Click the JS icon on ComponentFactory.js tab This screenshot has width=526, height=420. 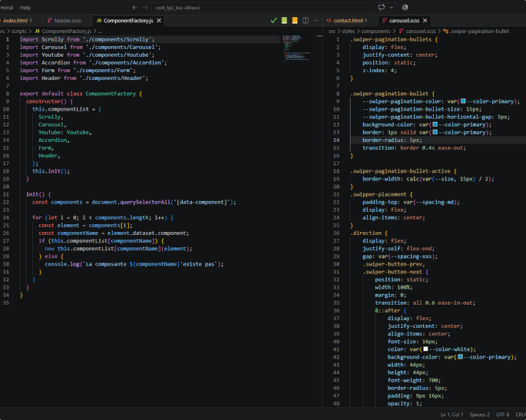click(99, 21)
